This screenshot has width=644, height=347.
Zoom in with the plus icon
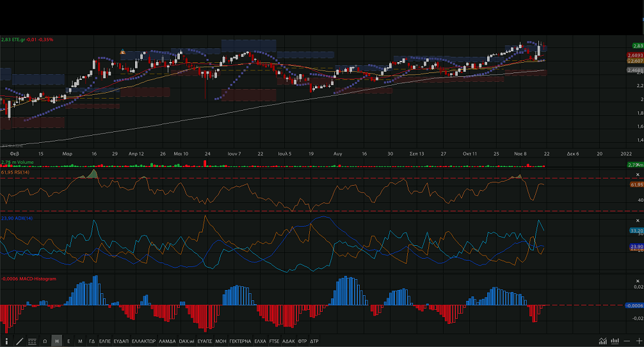pos(639,341)
